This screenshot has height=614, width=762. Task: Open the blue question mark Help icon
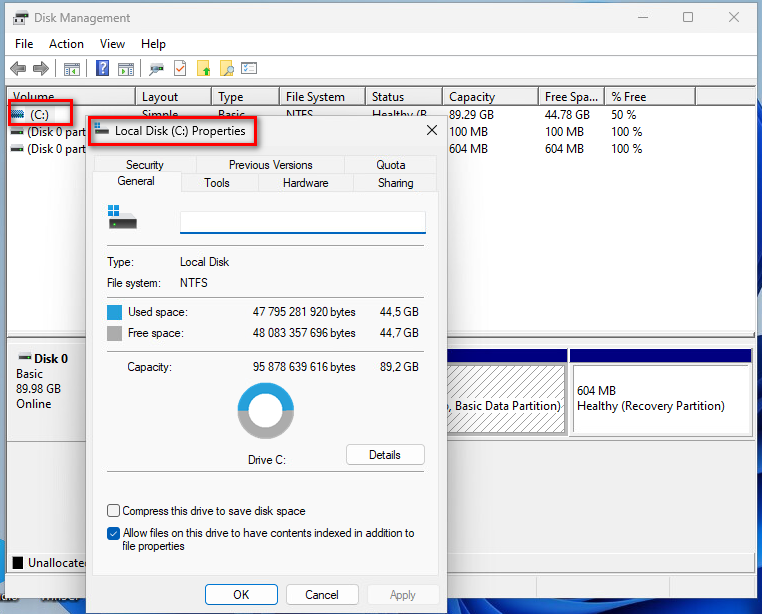103,68
